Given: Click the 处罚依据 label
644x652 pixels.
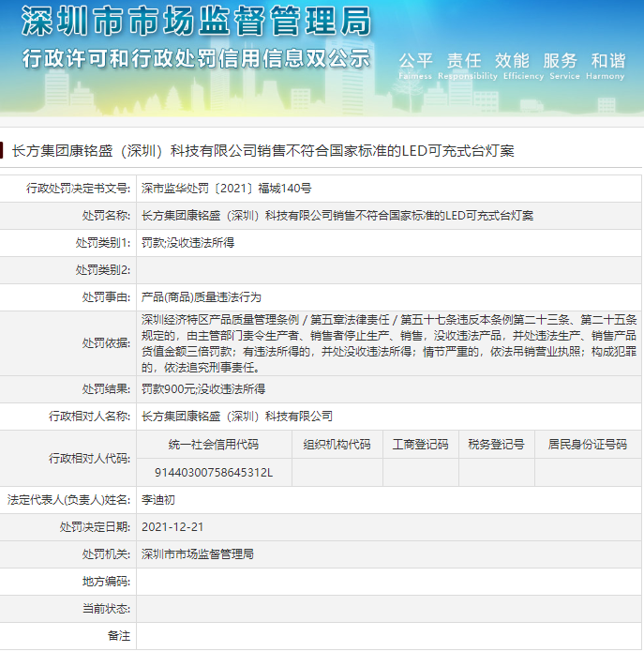Looking at the screenshot, I should pos(106,343).
